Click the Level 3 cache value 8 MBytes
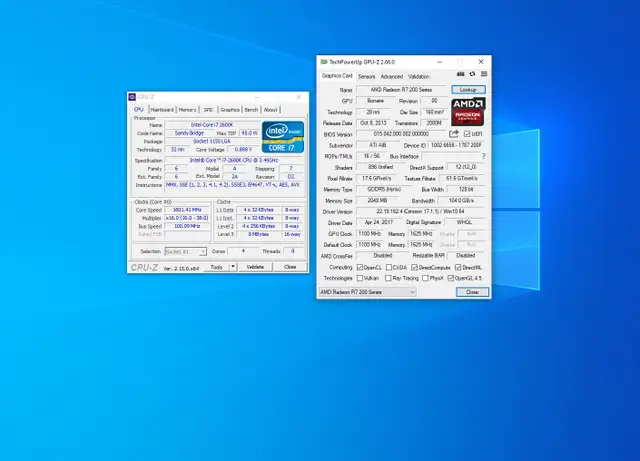Image resolution: width=640 pixels, height=461 pixels. tap(259, 234)
